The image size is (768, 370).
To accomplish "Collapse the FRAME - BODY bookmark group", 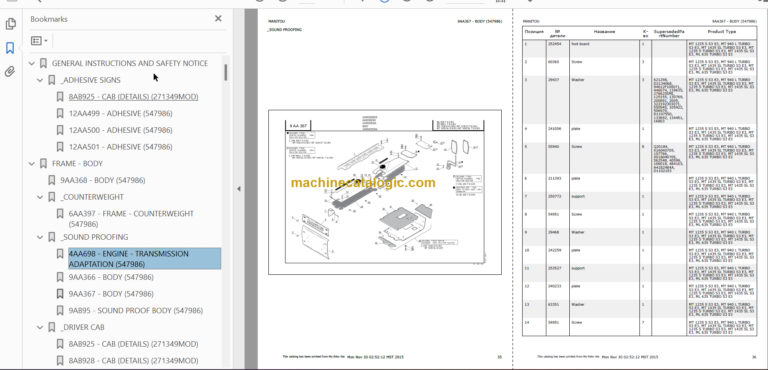I will pos(32,164).
